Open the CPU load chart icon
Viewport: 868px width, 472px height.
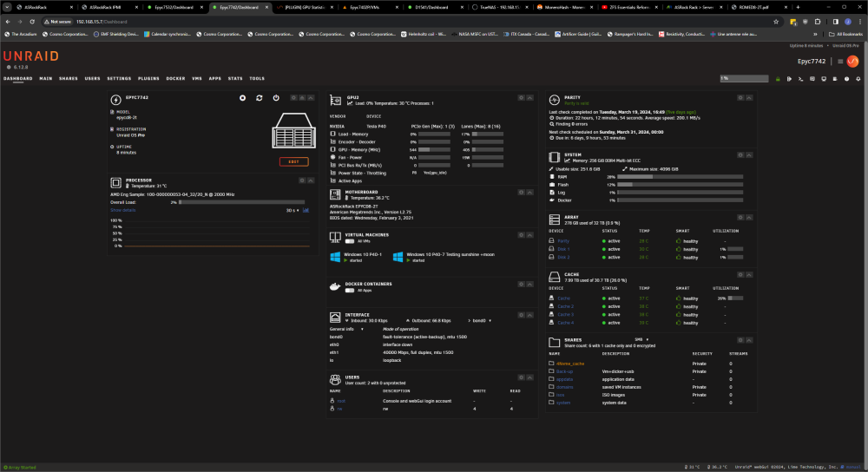pos(306,210)
